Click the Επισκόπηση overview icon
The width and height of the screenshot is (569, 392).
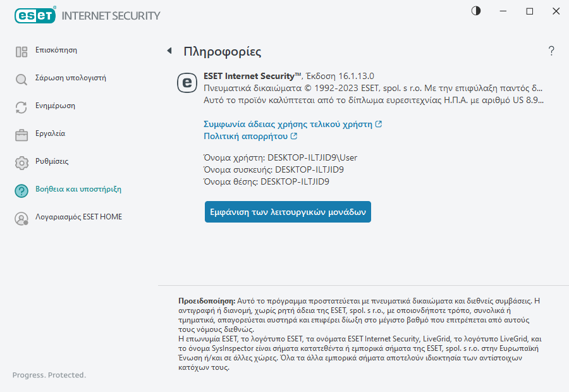pyautogui.click(x=21, y=52)
